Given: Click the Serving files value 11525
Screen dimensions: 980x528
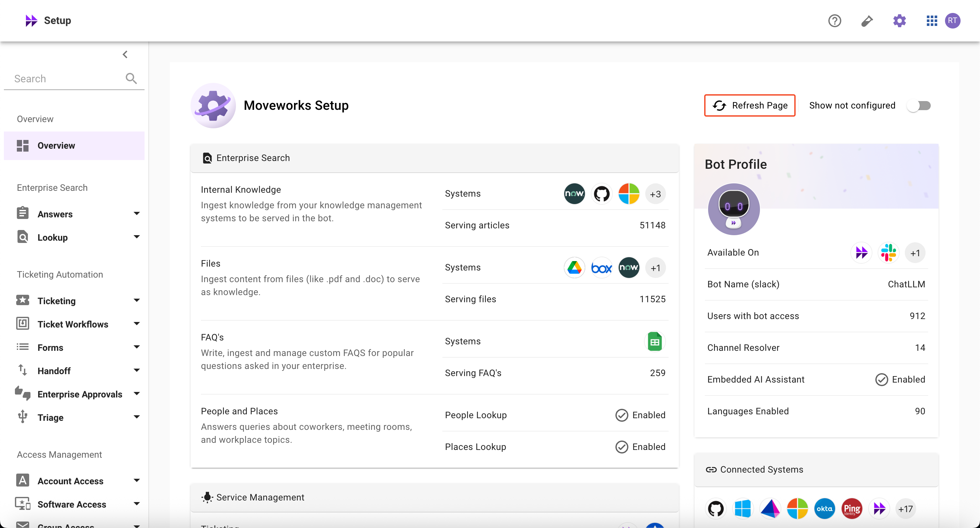Looking at the screenshot, I should [652, 299].
